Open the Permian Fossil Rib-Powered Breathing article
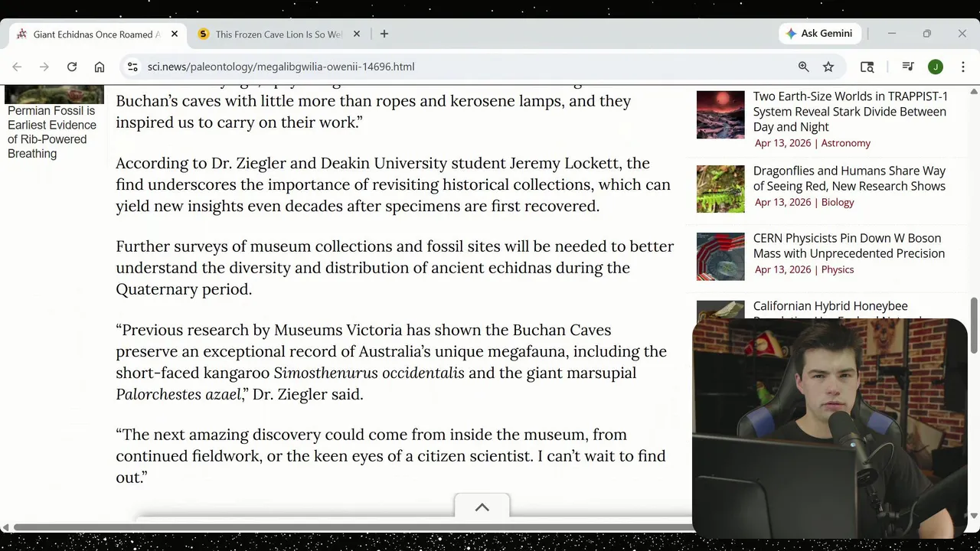Image resolution: width=980 pixels, height=551 pixels. (52, 132)
